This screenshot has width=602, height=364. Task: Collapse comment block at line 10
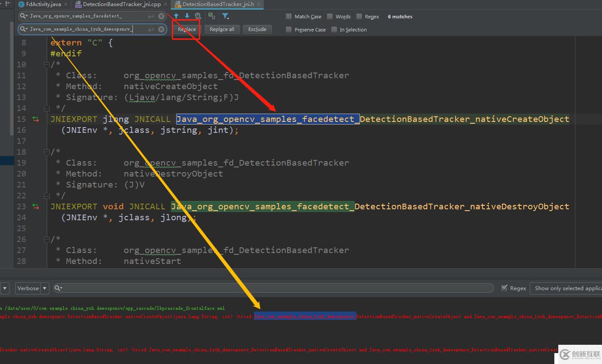(46, 65)
